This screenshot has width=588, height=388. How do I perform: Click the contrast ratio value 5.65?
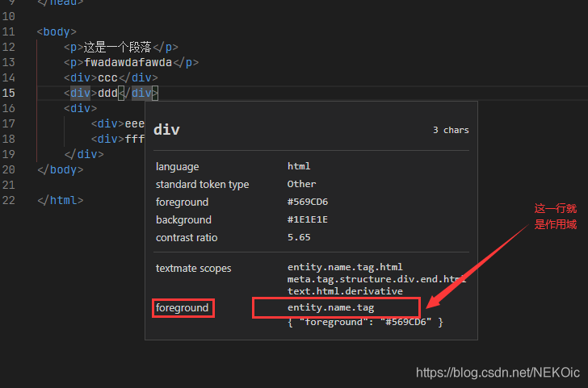tap(299, 237)
